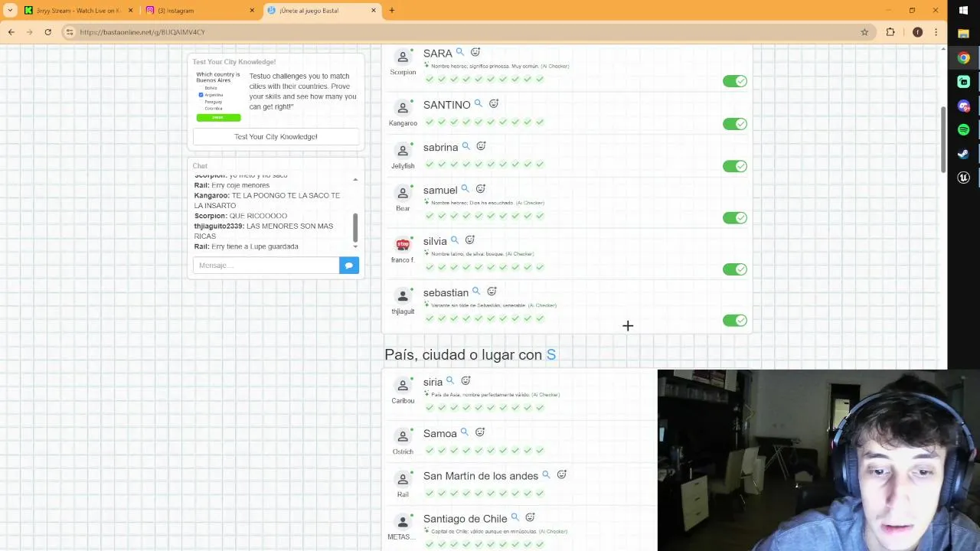Send the chat message
Image resolution: width=980 pixels, height=551 pixels.
(349, 265)
